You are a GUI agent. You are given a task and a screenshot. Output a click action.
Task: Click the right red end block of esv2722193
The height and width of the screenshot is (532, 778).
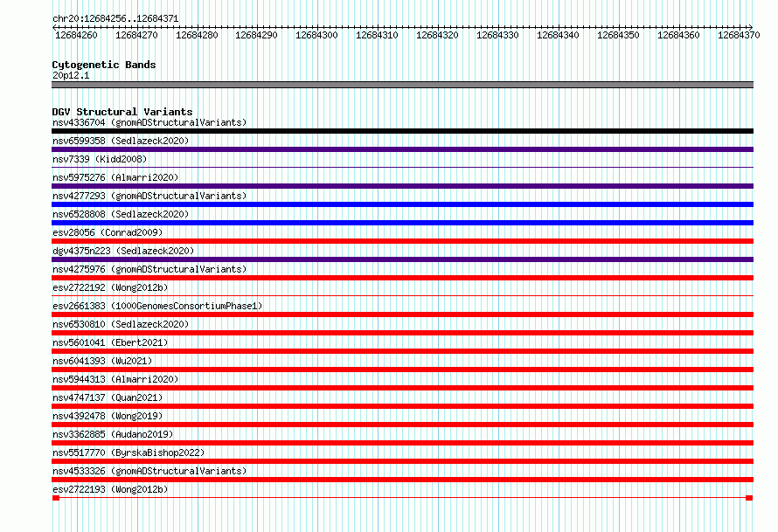point(749,498)
